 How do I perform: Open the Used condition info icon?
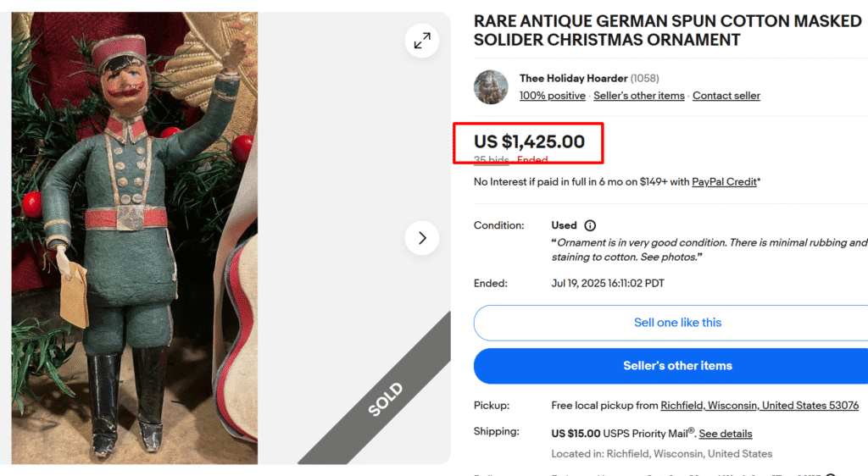tap(590, 225)
